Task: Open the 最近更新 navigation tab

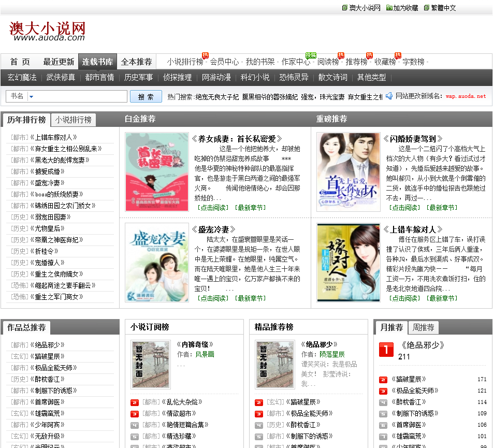Action: click(x=59, y=62)
